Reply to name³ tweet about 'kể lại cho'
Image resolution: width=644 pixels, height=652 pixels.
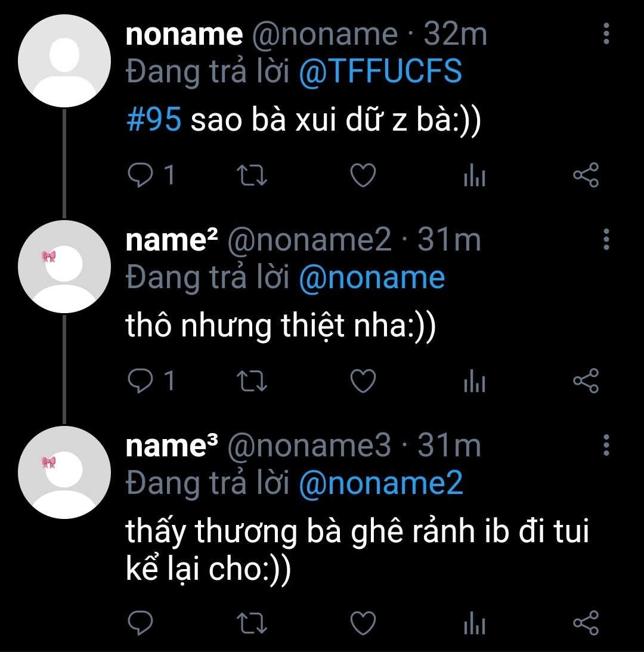(141, 623)
